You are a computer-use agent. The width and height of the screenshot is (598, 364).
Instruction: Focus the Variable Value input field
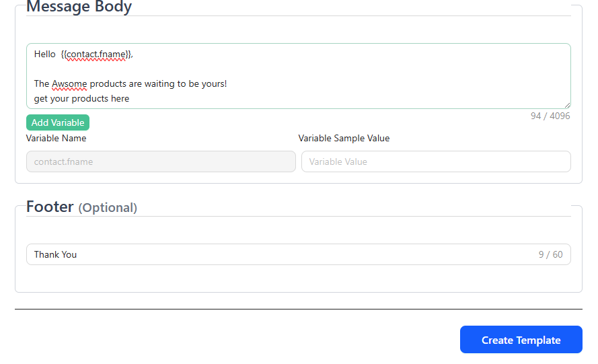point(436,161)
